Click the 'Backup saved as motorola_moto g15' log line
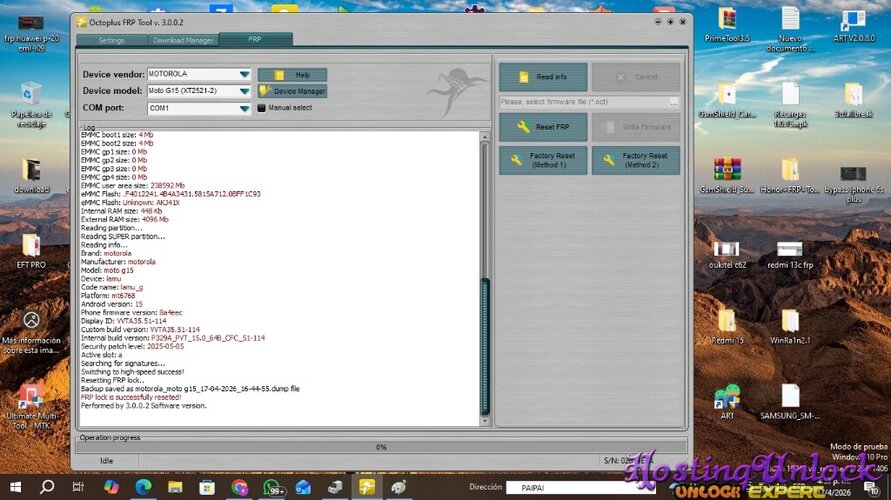 [x=190, y=389]
